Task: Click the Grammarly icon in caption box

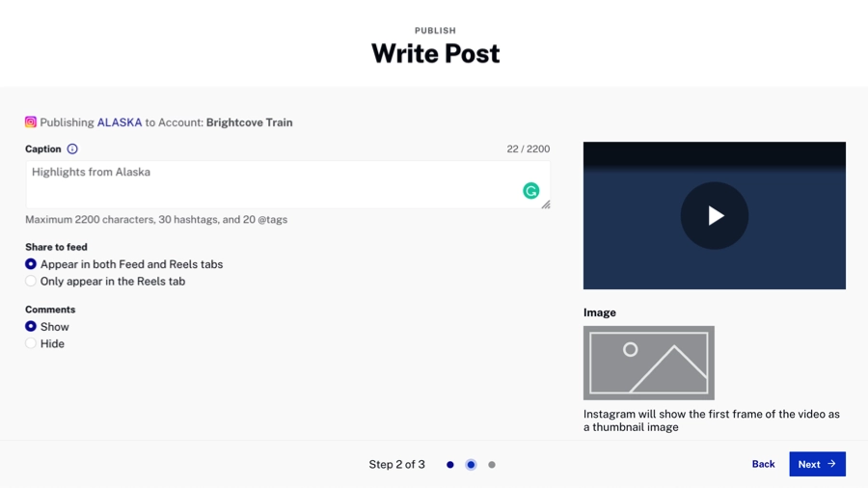Action: (530, 191)
